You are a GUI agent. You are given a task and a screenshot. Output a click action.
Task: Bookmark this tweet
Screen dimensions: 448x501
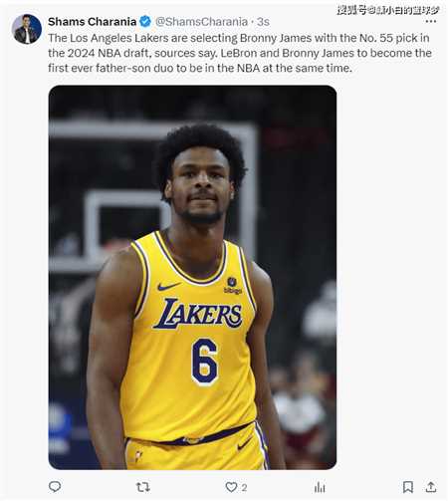tap(408, 487)
